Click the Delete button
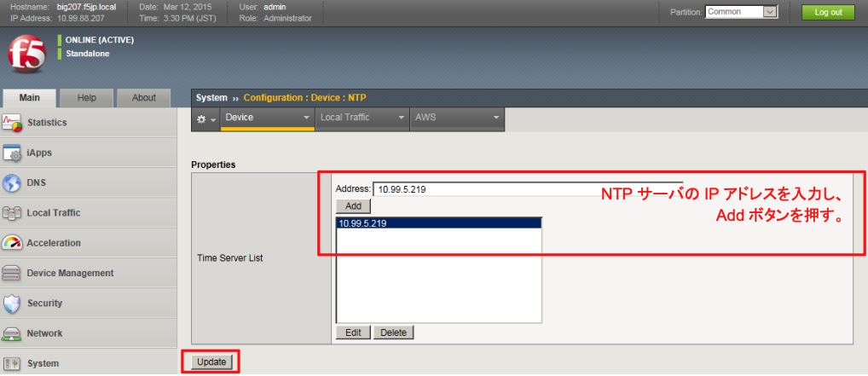 (394, 333)
